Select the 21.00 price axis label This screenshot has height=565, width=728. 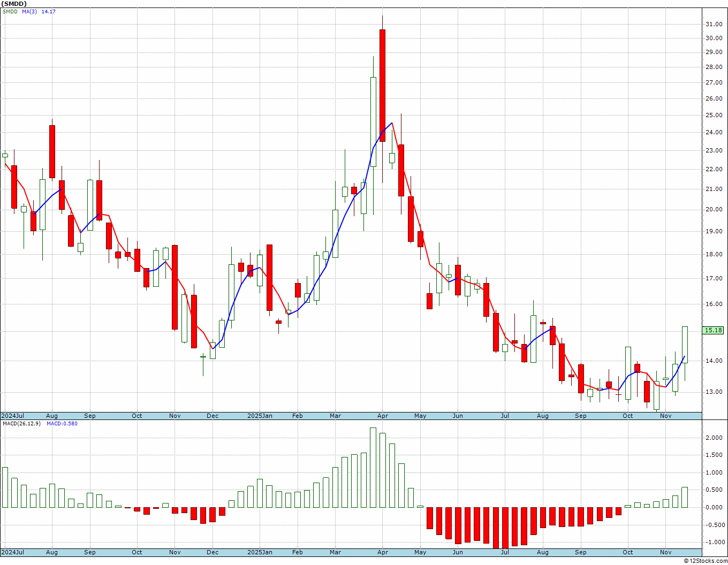coord(714,189)
